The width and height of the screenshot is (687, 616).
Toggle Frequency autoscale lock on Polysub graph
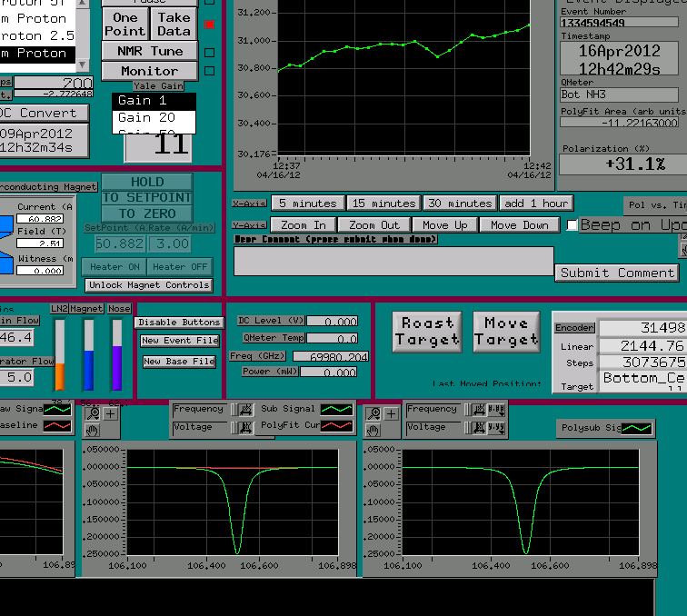tap(468, 410)
